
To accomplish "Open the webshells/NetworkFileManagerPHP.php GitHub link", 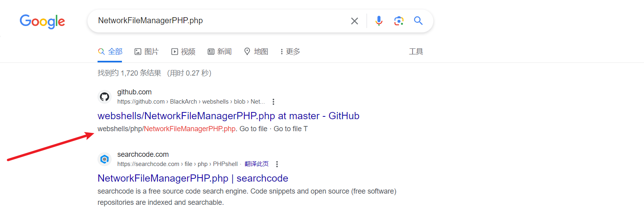I will pos(228,116).
